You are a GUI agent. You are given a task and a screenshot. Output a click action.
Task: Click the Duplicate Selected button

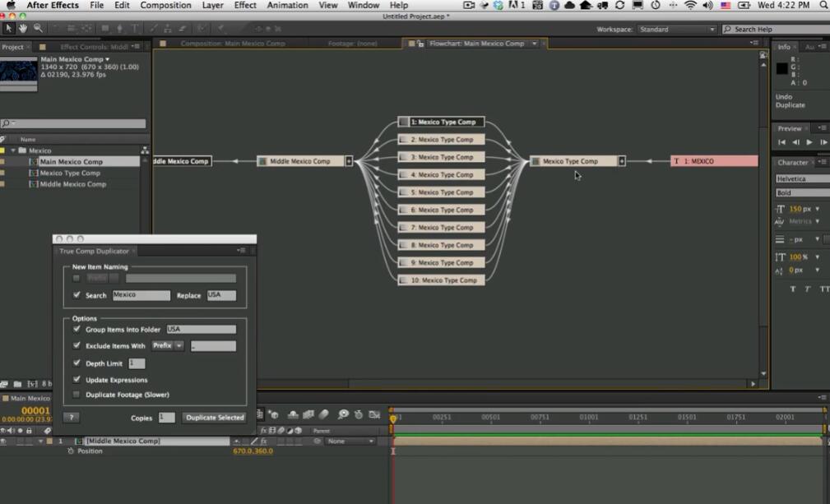[x=215, y=418]
